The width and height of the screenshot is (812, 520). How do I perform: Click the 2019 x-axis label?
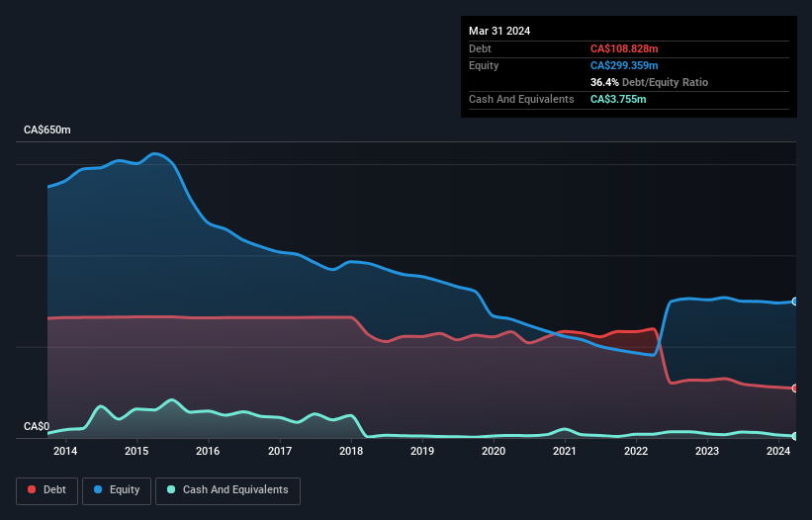(422, 451)
